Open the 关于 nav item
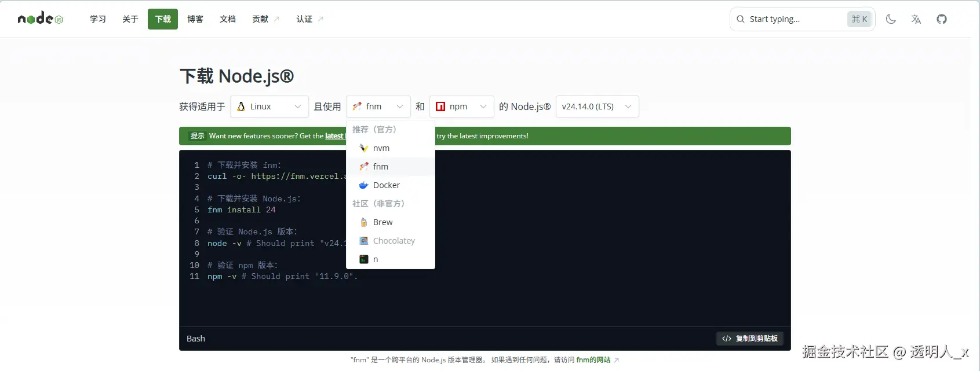Image resolution: width=980 pixels, height=371 pixels. (x=130, y=19)
